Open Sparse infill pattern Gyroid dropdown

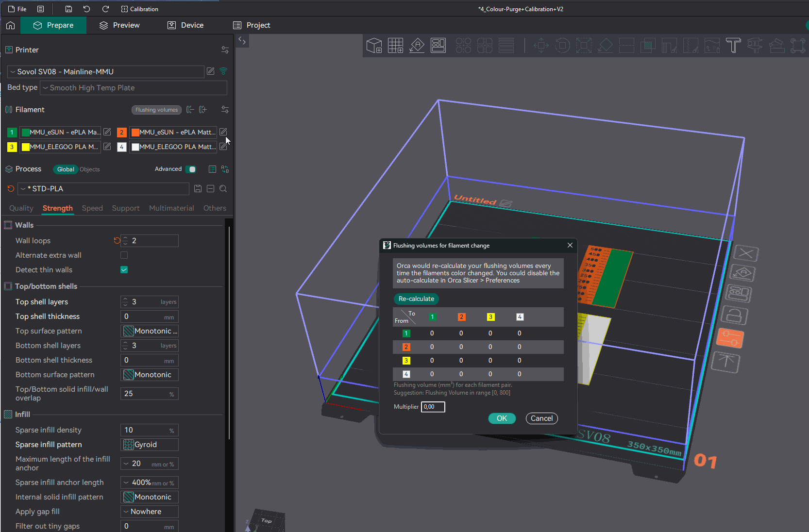150,445
